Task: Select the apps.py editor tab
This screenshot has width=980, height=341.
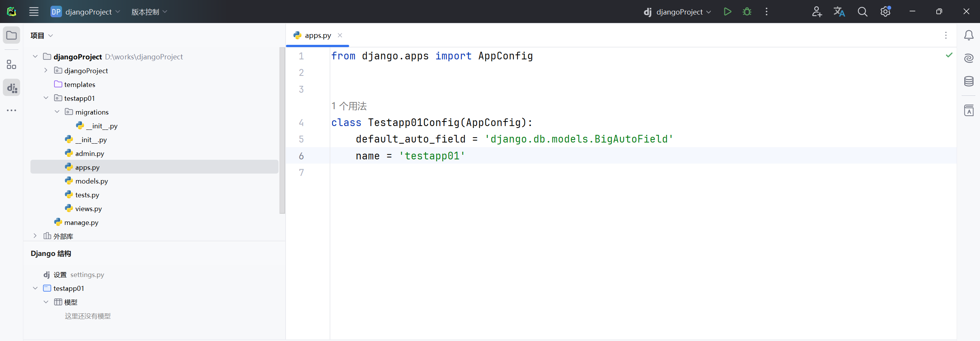Action: pos(317,35)
